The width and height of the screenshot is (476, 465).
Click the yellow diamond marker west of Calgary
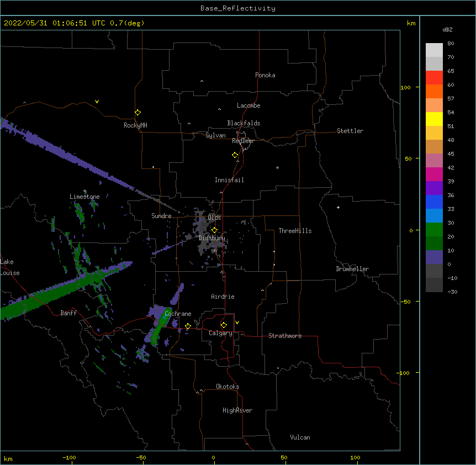(x=188, y=326)
